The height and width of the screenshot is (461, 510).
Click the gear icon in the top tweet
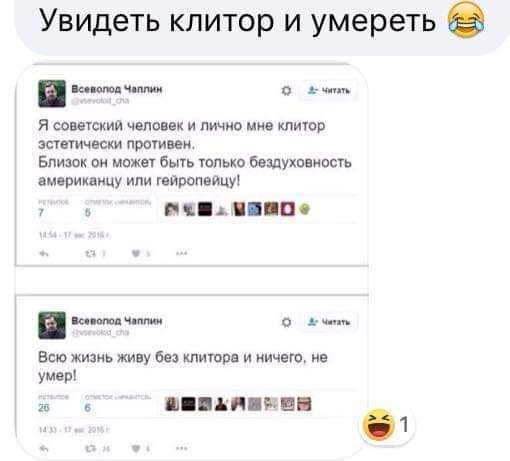point(286,90)
